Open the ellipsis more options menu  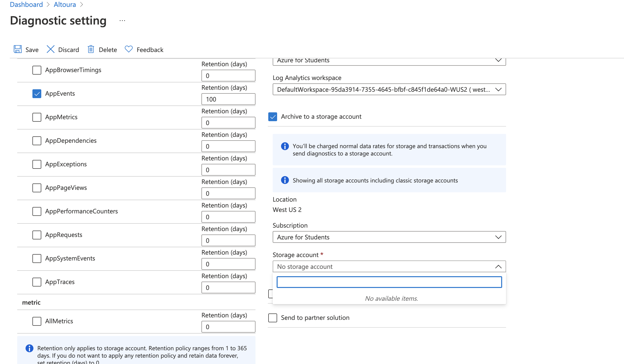point(122,21)
